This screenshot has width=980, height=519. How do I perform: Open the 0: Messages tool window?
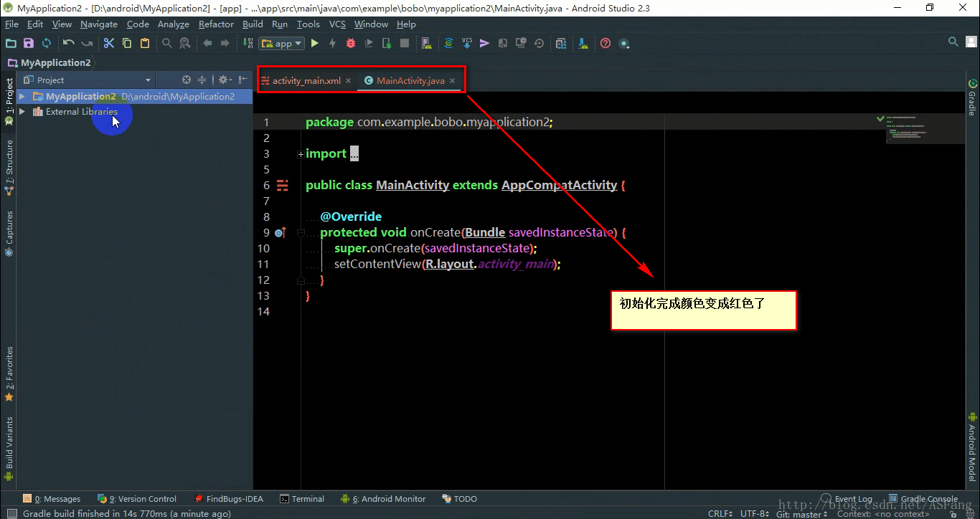pos(52,499)
